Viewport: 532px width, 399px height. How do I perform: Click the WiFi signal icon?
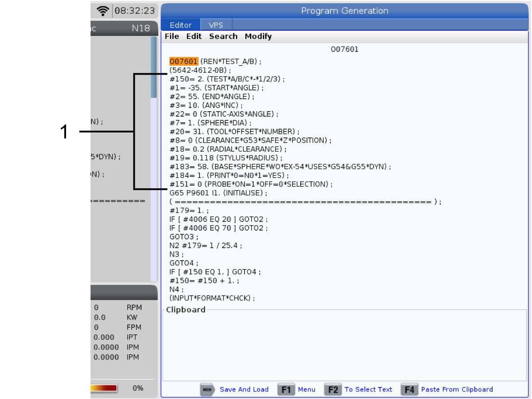103,10
